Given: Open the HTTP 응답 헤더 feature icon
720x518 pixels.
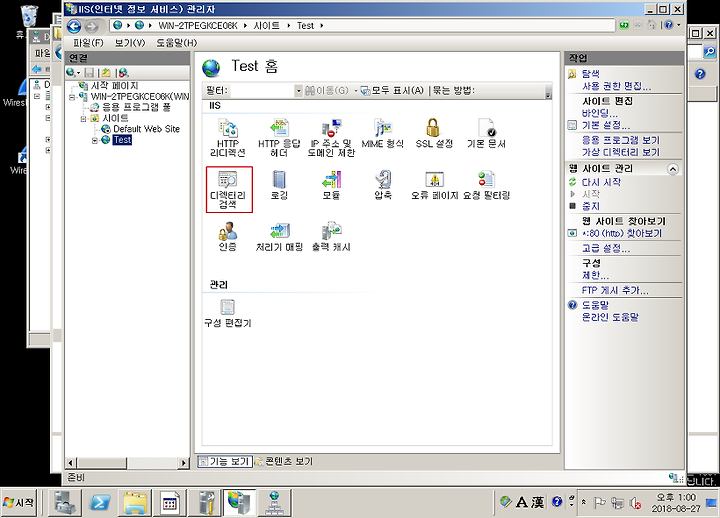Looking at the screenshot, I should point(279,137).
